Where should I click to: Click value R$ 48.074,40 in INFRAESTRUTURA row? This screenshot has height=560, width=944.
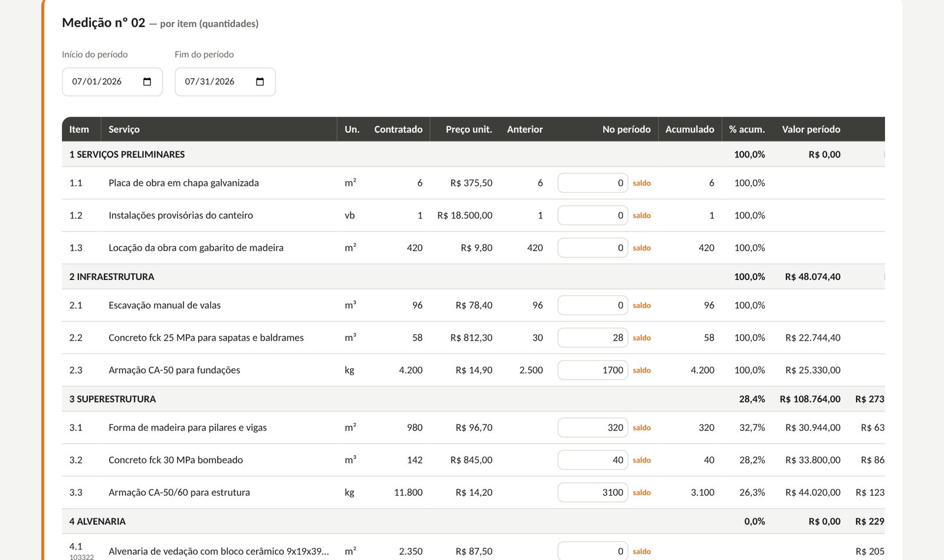(813, 276)
